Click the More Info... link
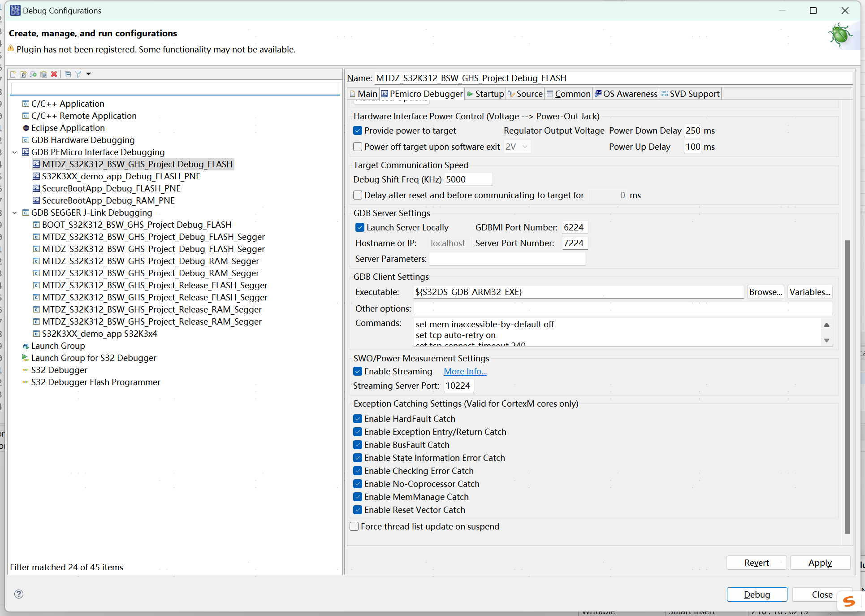 pyautogui.click(x=465, y=371)
